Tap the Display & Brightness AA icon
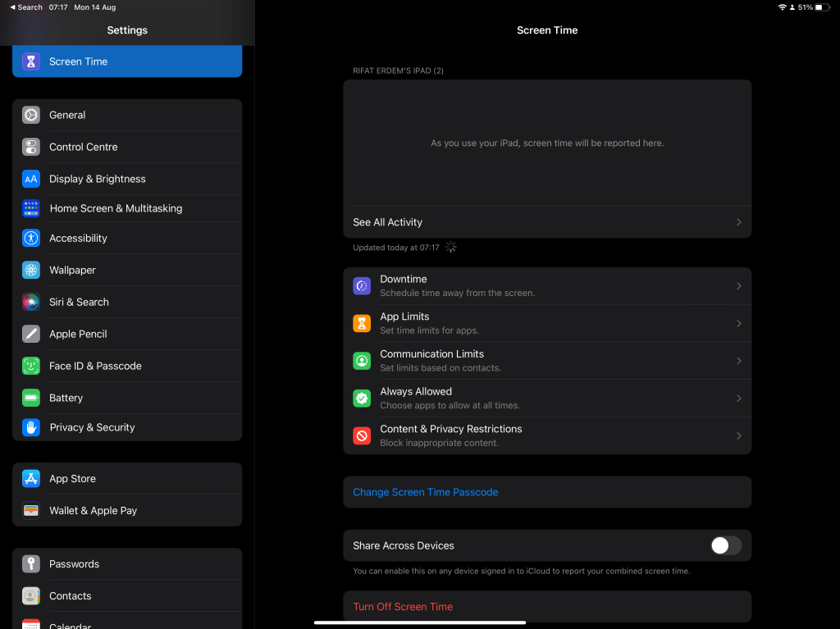This screenshot has height=629, width=840. 31,179
